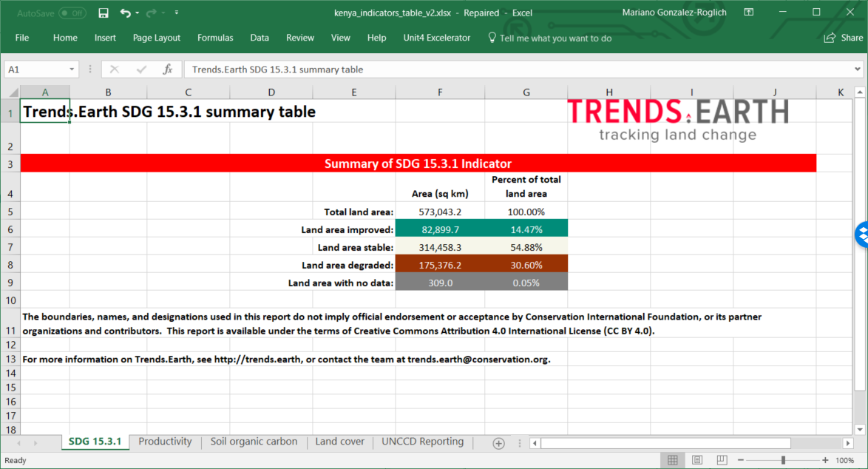The height and width of the screenshot is (469, 868).
Task: Expand the formula bar
Action: coord(856,69)
